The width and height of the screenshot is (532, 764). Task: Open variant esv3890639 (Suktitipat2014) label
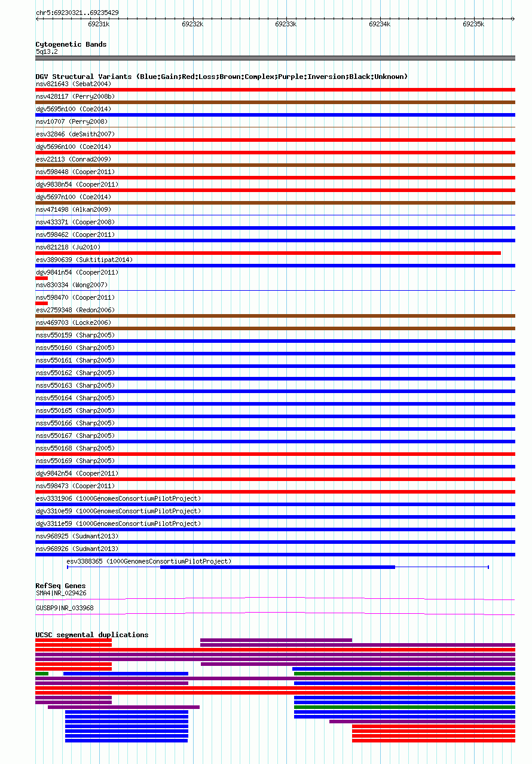(x=84, y=260)
